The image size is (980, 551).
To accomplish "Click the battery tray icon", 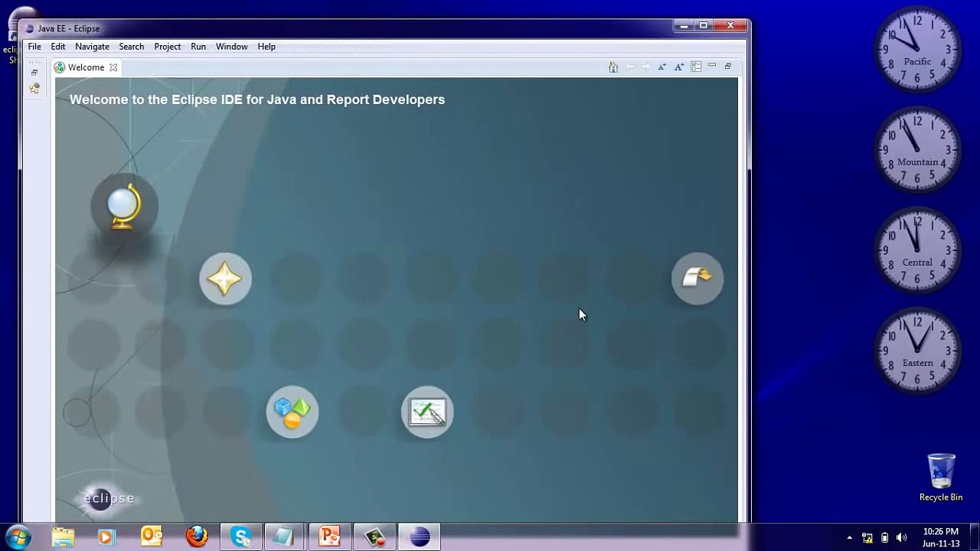I will 884,537.
